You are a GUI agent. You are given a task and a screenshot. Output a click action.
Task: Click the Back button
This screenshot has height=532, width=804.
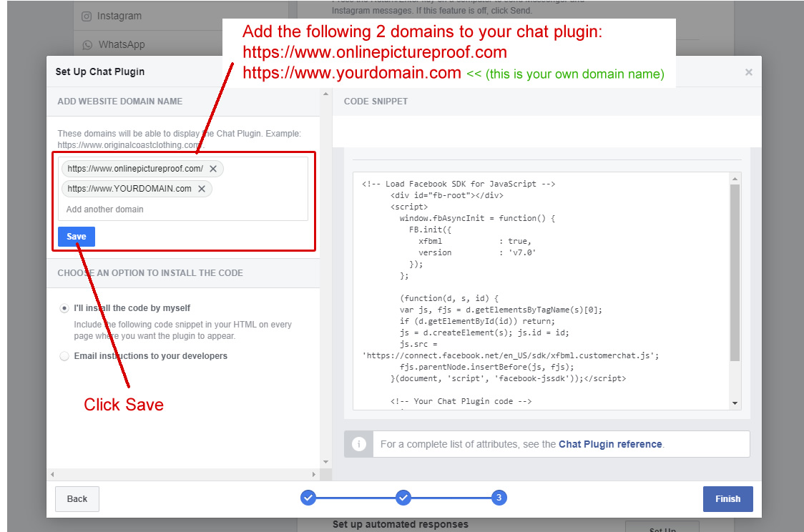(x=77, y=498)
